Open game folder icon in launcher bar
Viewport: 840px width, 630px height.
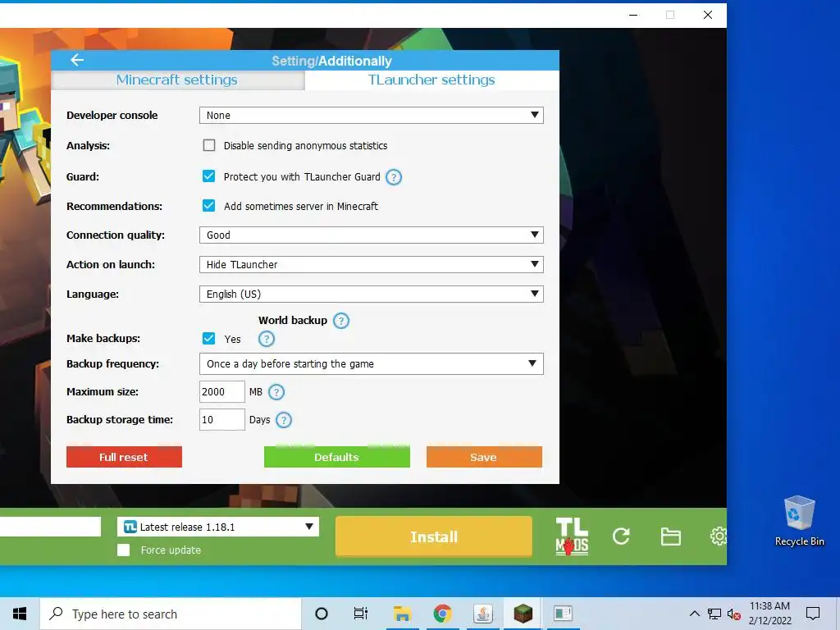pyautogui.click(x=670, y=536)
